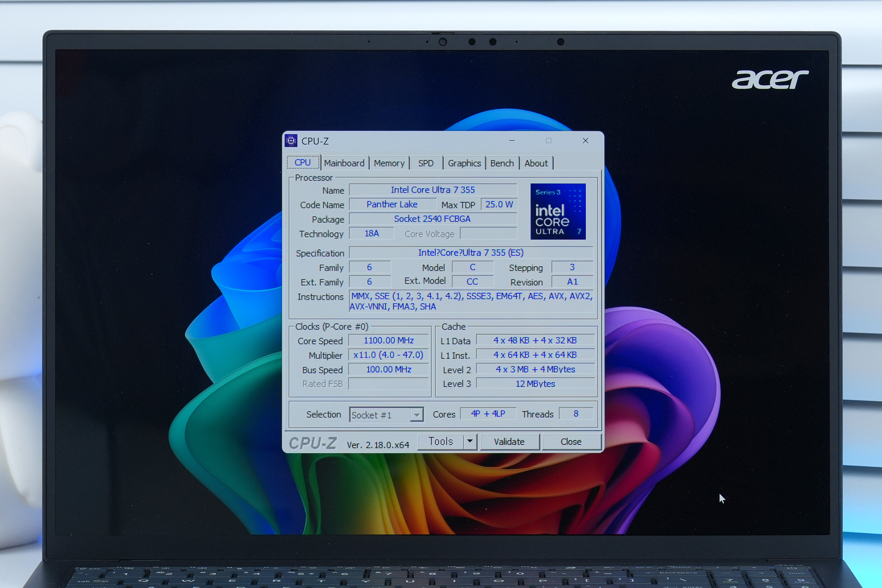Click the Revision value 'A1'

pyautogui.click(x=572, y=282)
